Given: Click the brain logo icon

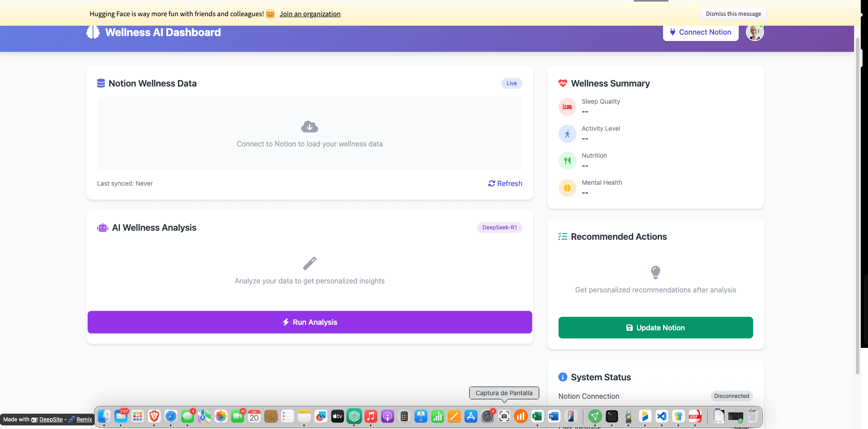Looking at the screenshot, I should (x=93, y=32).
